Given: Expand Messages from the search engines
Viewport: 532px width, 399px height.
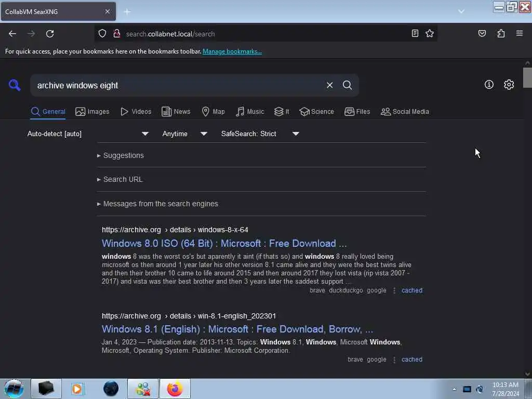Looking at the screenshot, I should click(158, 204).
